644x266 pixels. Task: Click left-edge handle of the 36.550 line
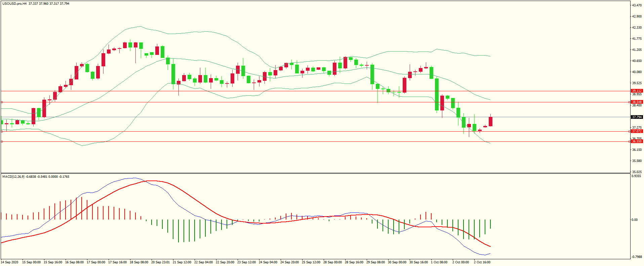2,142
